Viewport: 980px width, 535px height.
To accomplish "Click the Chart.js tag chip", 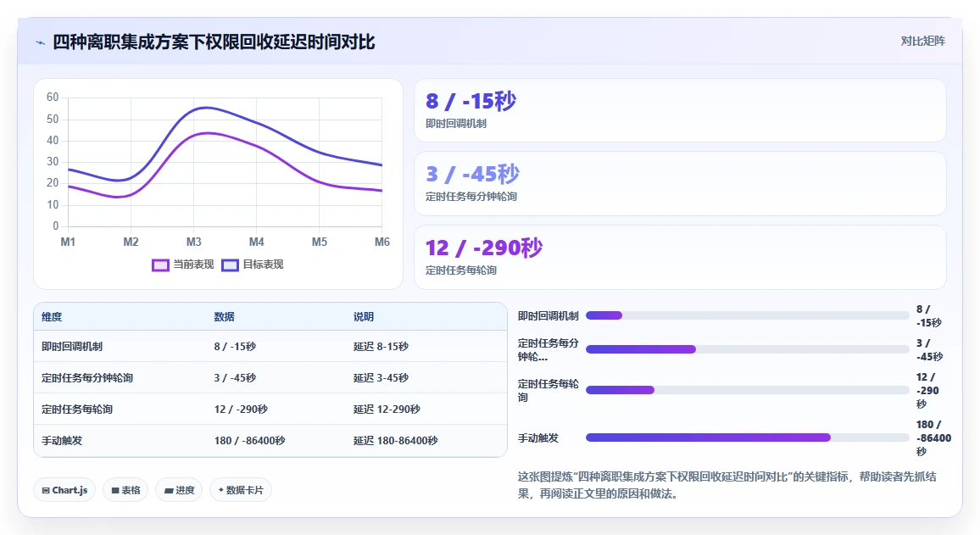I will tap(64, 490).
